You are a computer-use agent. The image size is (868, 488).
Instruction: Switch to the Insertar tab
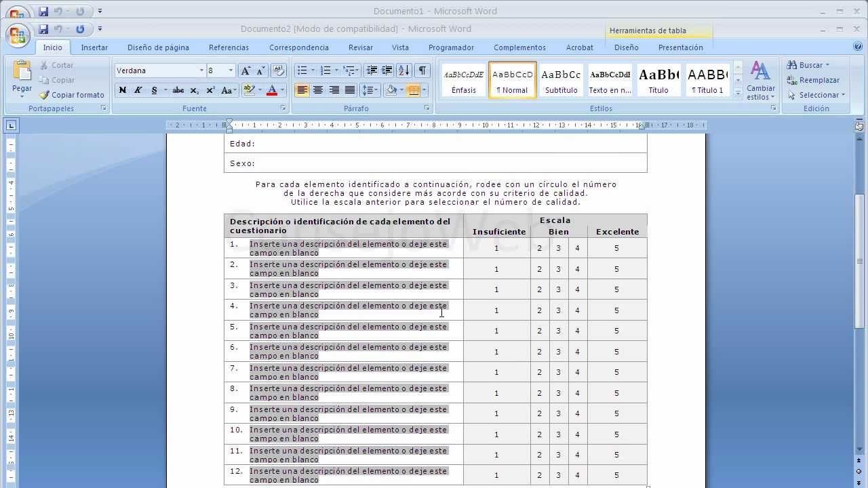94,47
